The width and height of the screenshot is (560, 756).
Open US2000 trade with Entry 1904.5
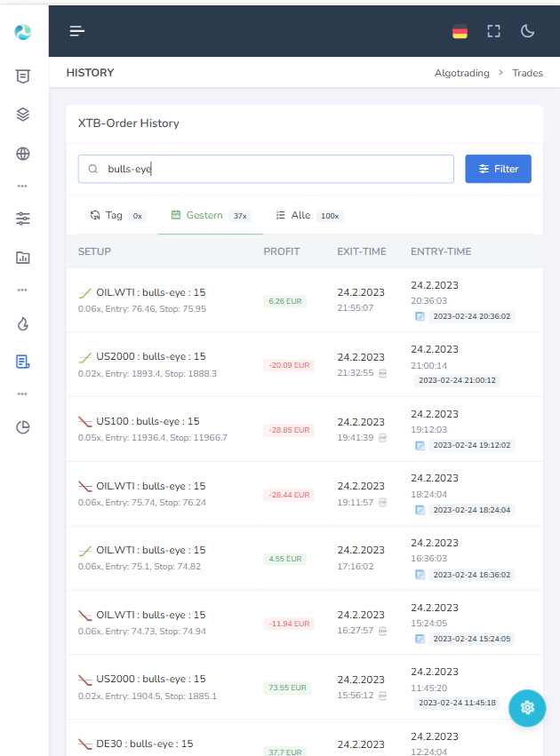tap(150, 679)
